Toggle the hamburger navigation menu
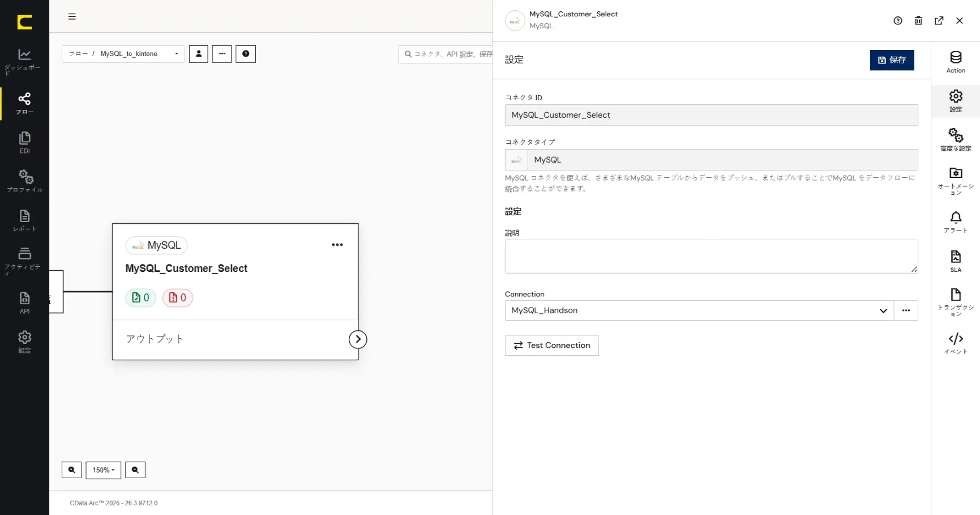The image size is (980, 515). (72, 16)
